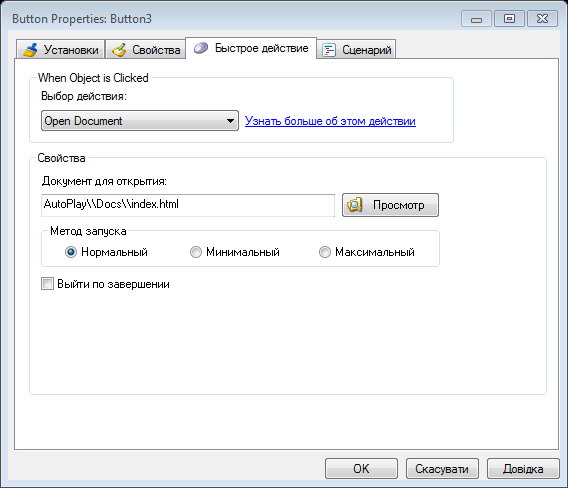Image resolution: width=568 pixels, height=488 pixels.
Task: Open the Сценарий tab
Action: (356, 50)
